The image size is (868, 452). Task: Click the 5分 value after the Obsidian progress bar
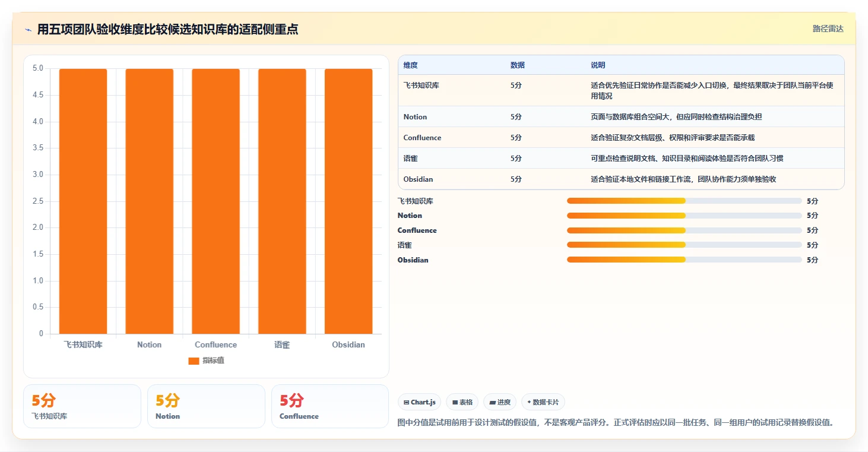coord(812,260)
